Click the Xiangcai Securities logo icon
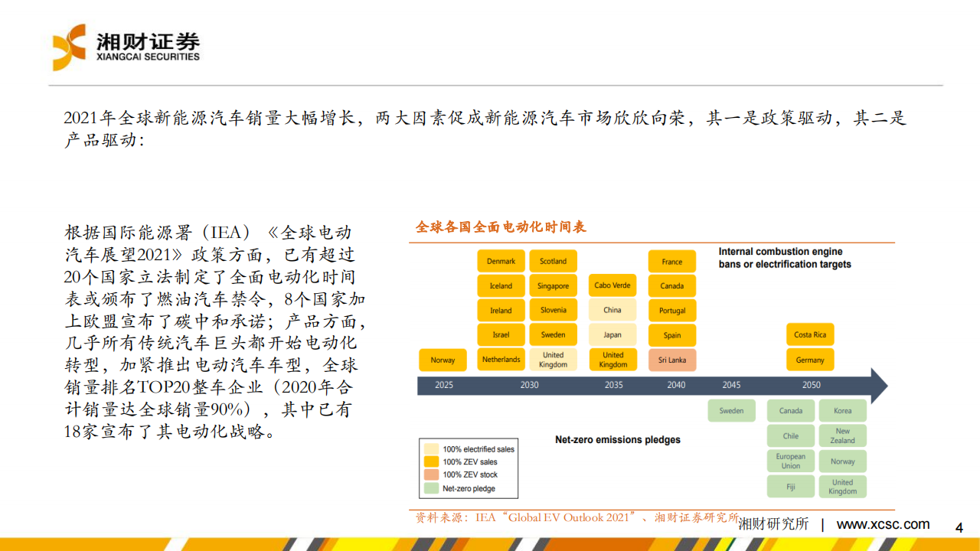This screenshot has height=551, width=980. (69, 47)
